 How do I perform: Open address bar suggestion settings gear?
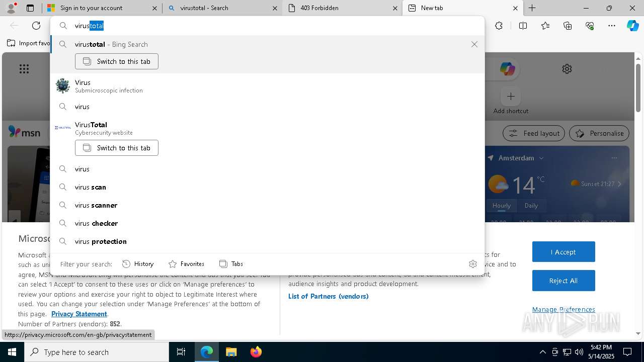click(x=472, y=264)
